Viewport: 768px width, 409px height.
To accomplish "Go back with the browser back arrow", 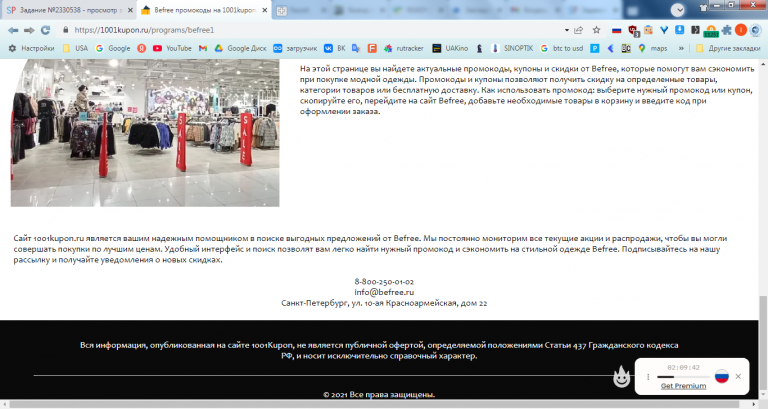I will pos(13,30).
